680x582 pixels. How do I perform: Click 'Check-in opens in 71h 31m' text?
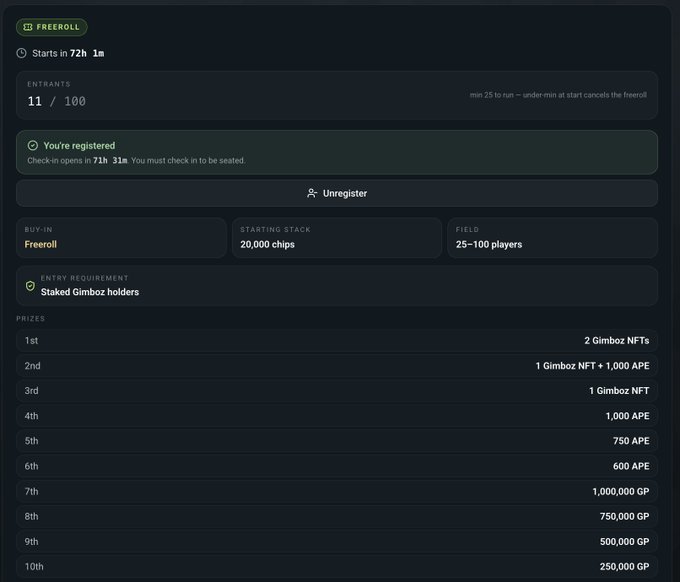click(77, 160)
